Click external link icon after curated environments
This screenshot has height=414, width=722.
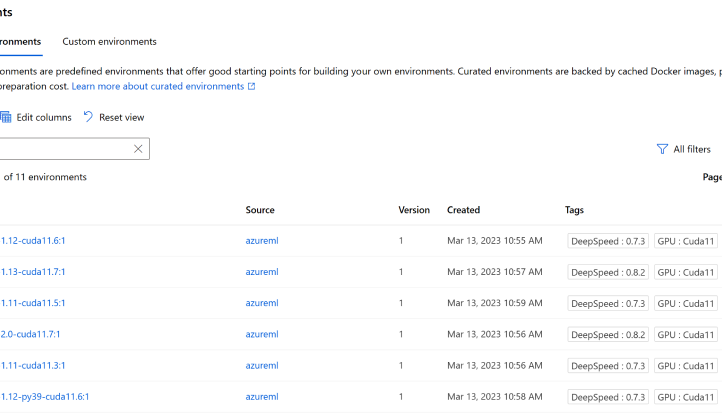point(251,87)
